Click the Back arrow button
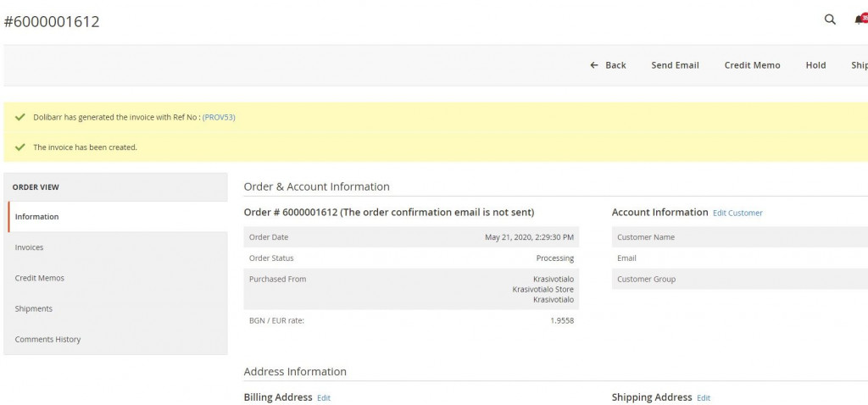The image size is (868, 405). coord(608,65)
